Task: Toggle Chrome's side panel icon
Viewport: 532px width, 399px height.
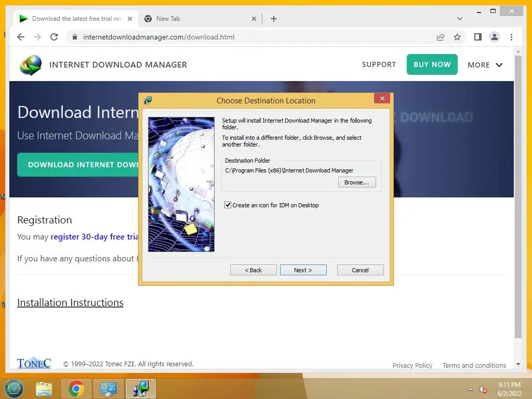Action: point(478,37)
